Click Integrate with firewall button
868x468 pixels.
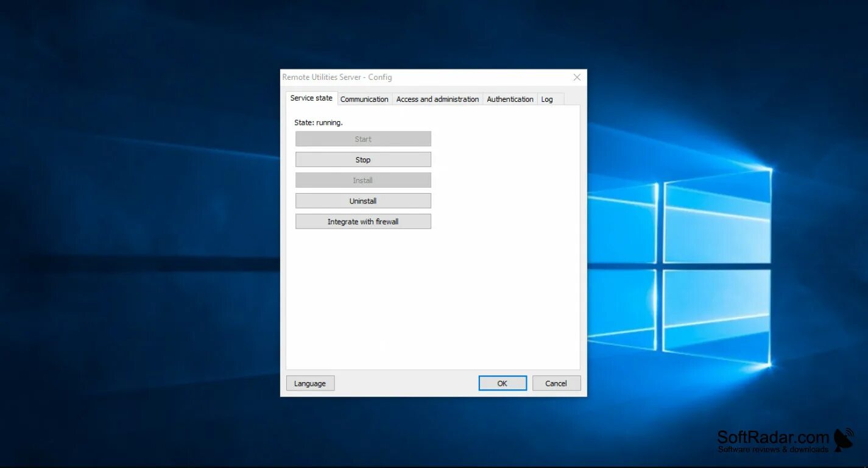363,222
